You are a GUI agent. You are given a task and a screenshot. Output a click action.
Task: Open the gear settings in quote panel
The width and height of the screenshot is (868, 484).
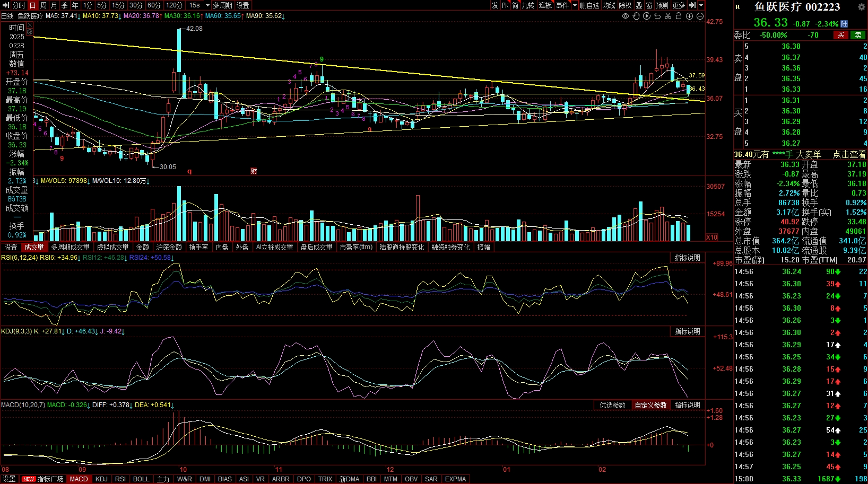[x=861, y=7]
